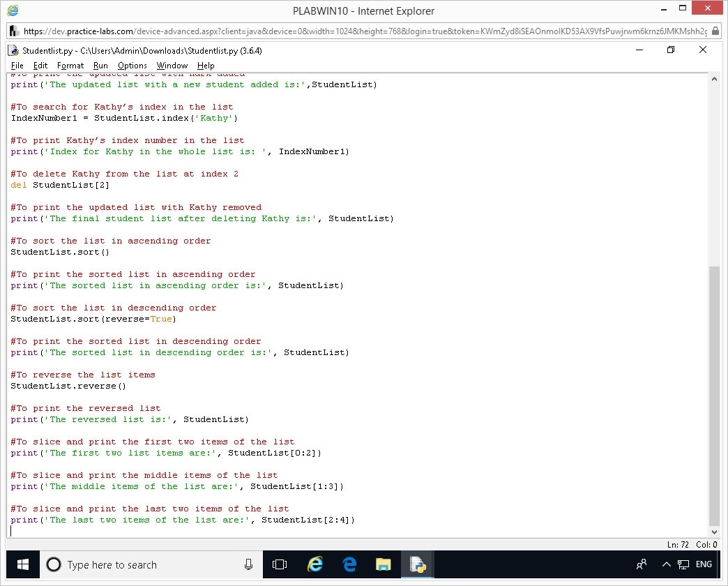Open the People icon in the system tray
Image resolution: width=728 pixels, height=586 pixels.
(642, 564)
